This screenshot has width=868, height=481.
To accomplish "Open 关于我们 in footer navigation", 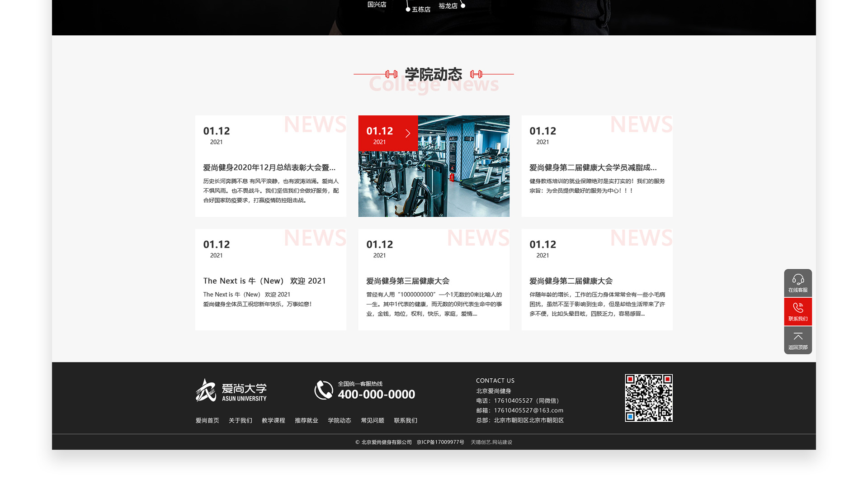I will tap(240, 420).
